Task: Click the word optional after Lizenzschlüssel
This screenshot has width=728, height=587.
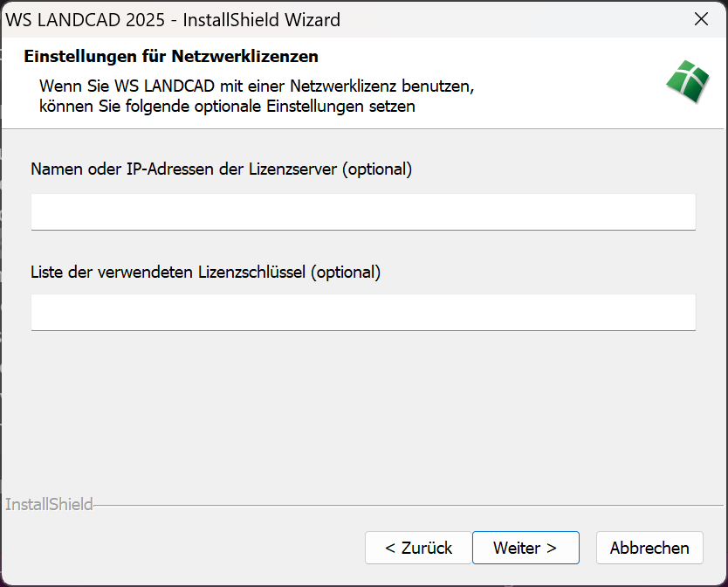Action: coord(347,272)
